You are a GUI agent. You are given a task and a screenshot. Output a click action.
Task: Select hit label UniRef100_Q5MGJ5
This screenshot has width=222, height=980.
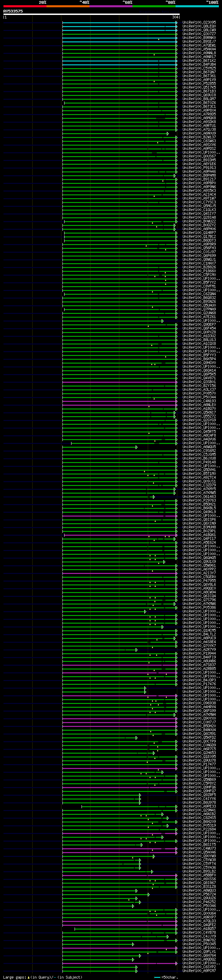199,206
